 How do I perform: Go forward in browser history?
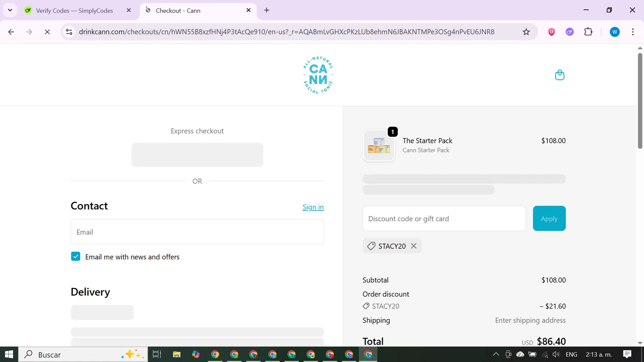[x=29, y=32]
